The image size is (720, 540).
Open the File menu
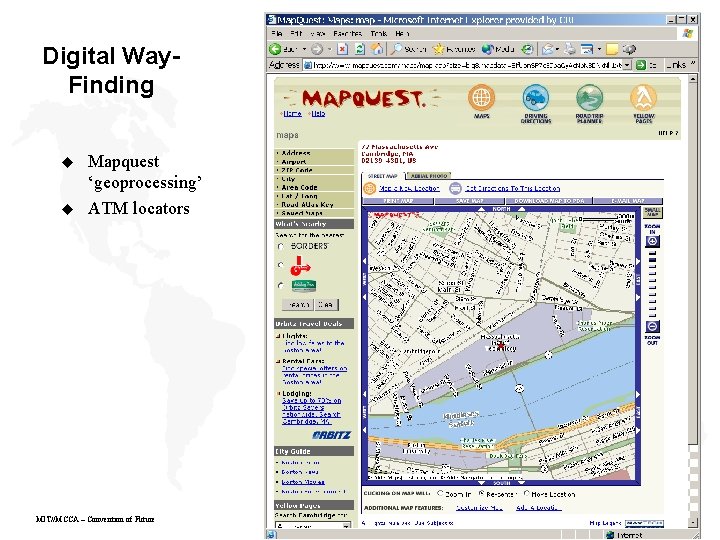277,34
